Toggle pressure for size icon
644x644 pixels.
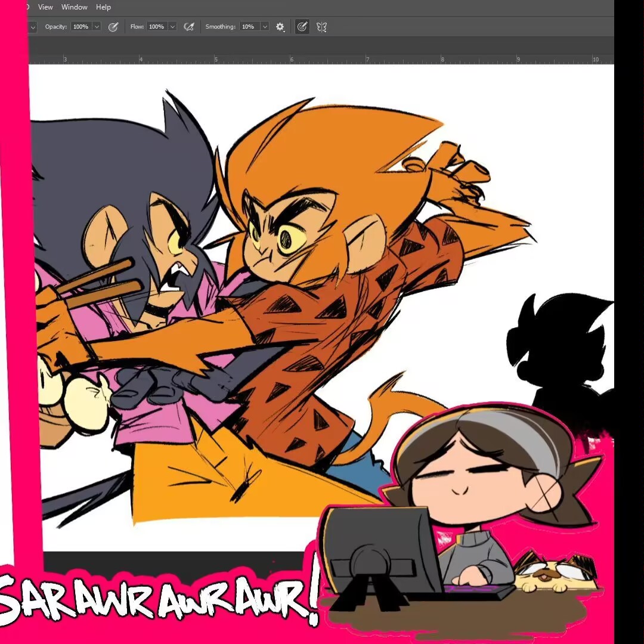click(x=302, y=27)
